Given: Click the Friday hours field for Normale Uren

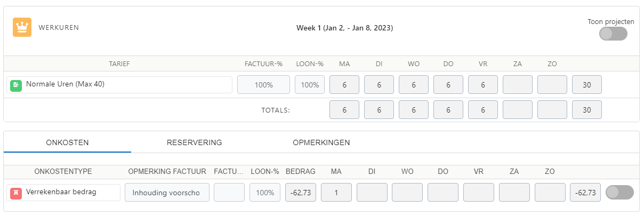Looking at the screenshot, I should tap(482, 85).
